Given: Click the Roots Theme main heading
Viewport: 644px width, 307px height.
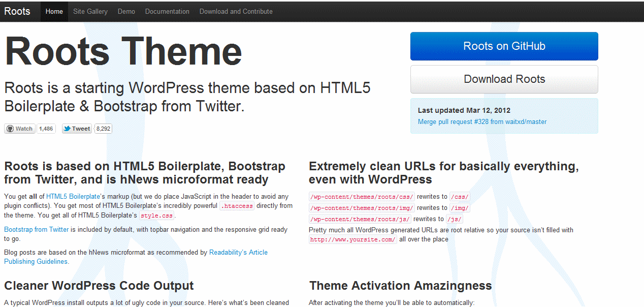Looking at the screenshot, I should [x=123, y=51].
